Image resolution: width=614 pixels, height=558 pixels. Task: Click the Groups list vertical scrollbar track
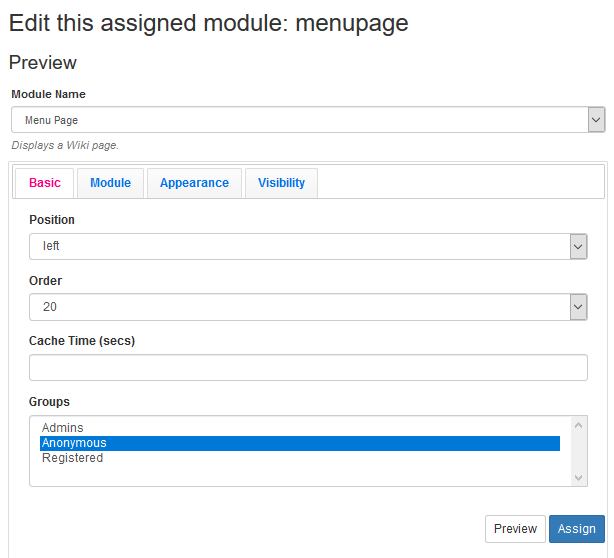coord(578,452)
